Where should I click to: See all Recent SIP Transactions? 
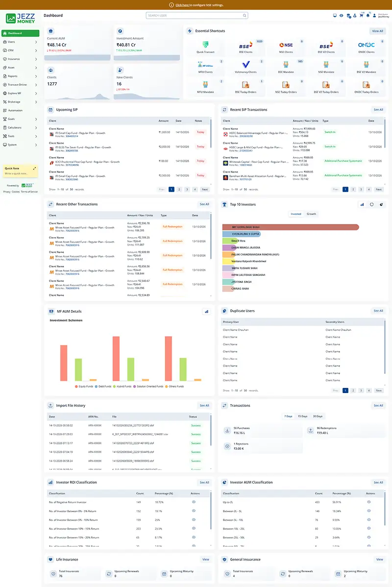point(378,110)
